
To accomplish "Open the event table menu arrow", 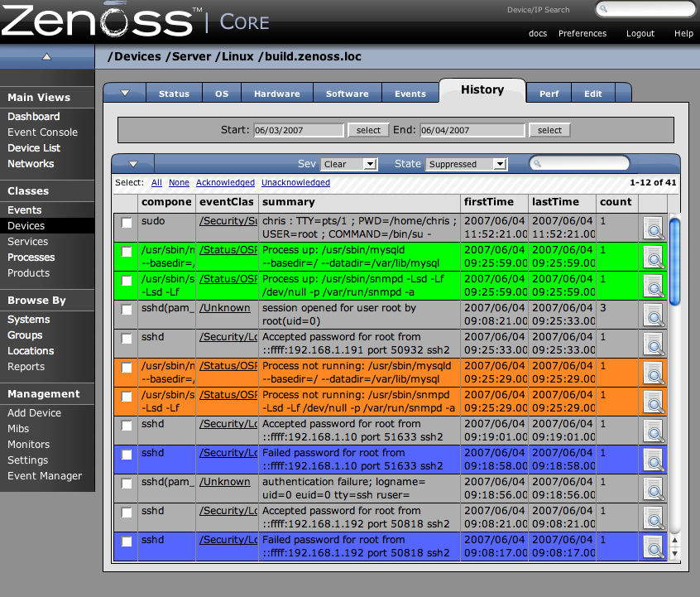I will click(133, 164).
